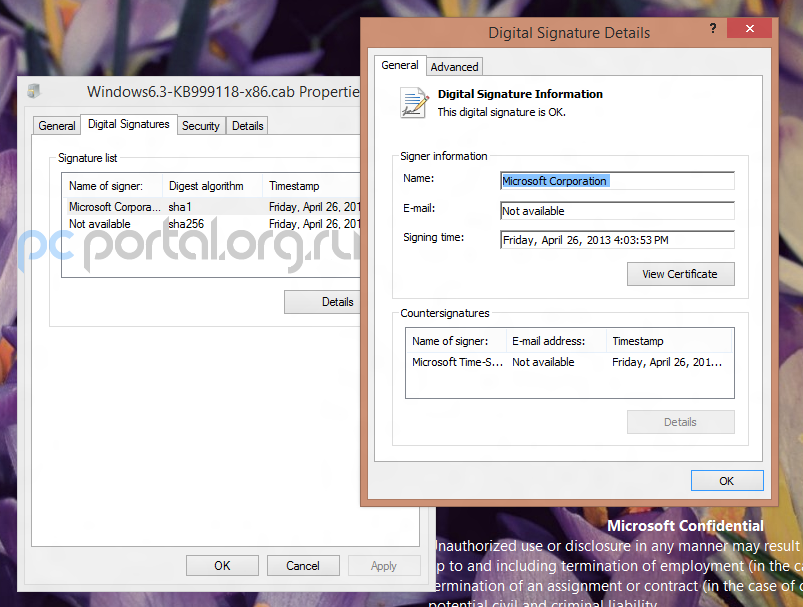Click the Digital Signature Information certificate icon

(413, 102)
